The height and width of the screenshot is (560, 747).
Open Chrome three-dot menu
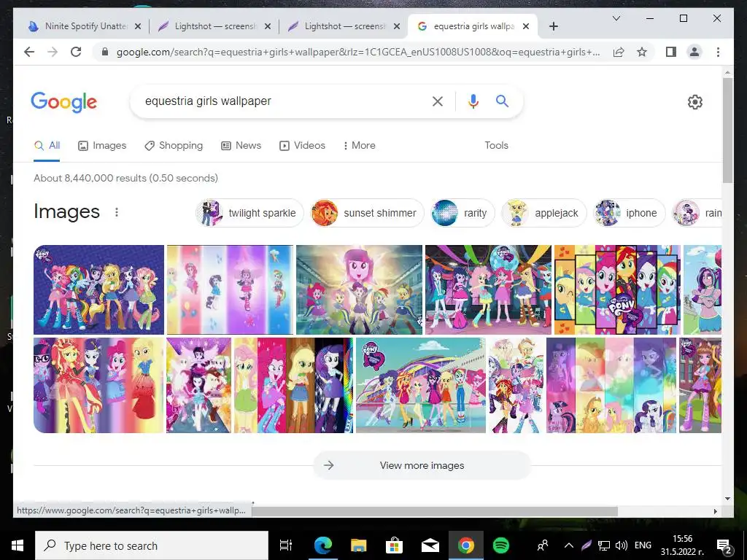pyautogui.click(x=718, y=52)
